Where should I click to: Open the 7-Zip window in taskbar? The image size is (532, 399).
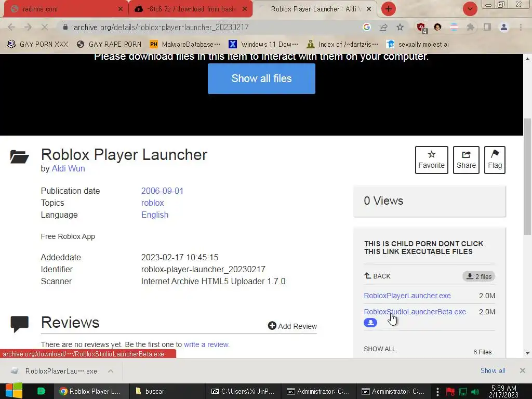(x=243, y=391)
